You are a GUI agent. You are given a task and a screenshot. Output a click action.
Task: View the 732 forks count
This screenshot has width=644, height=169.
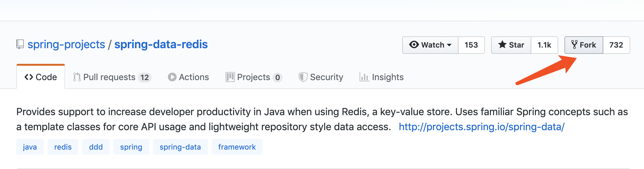point(616,45)
